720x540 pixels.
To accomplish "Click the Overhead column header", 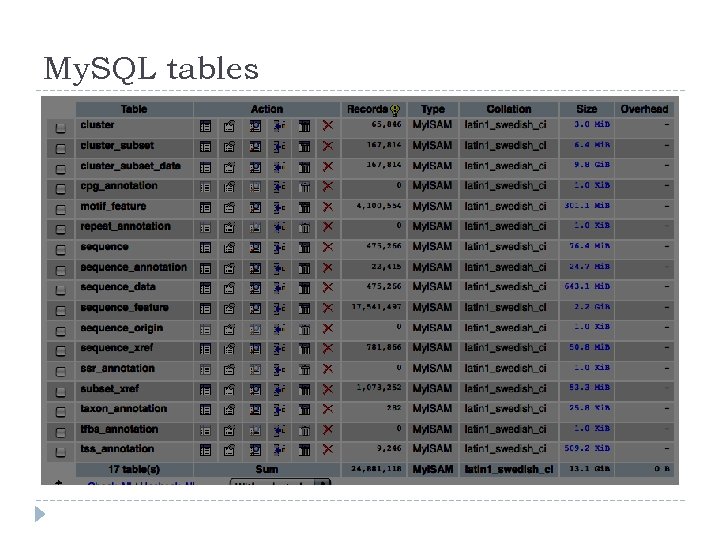I will coord(644,109).
